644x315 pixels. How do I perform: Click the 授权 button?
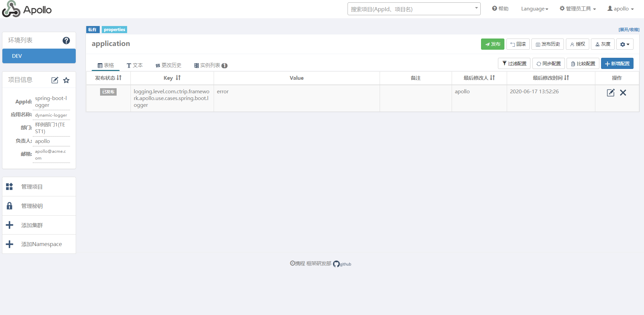[x=578, y=44]
